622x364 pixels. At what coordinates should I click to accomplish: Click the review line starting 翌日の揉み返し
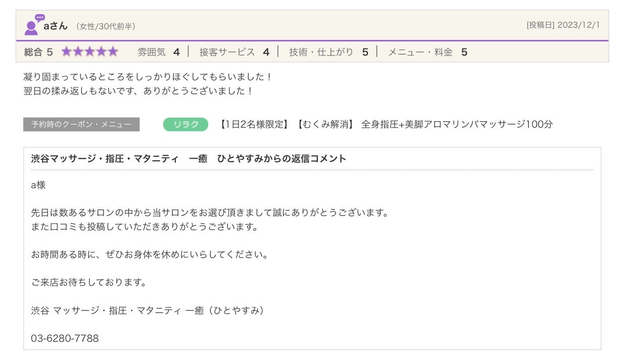pyautogui.click(x=138, y=91)
